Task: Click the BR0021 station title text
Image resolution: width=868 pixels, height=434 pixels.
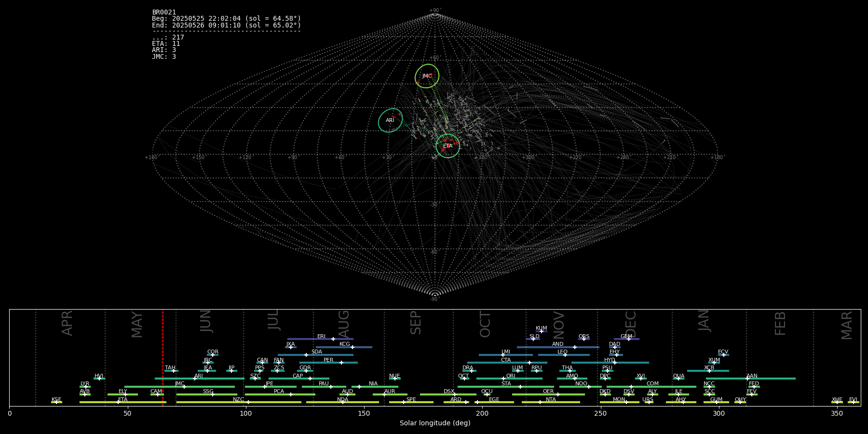Action: [x=164, y=12]
